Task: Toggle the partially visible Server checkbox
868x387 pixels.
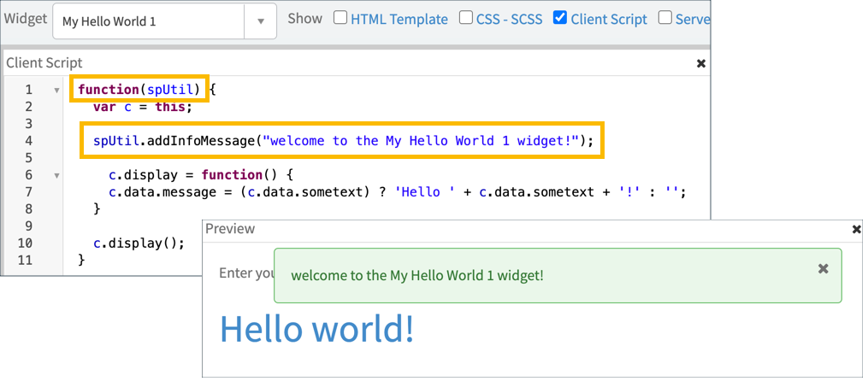Action: (x=664, y=18)
